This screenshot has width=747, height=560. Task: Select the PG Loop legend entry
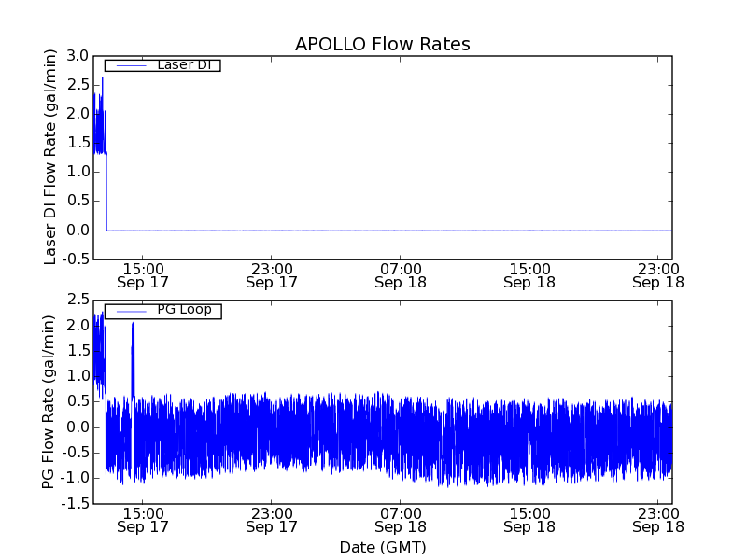(x=162, y=311)
